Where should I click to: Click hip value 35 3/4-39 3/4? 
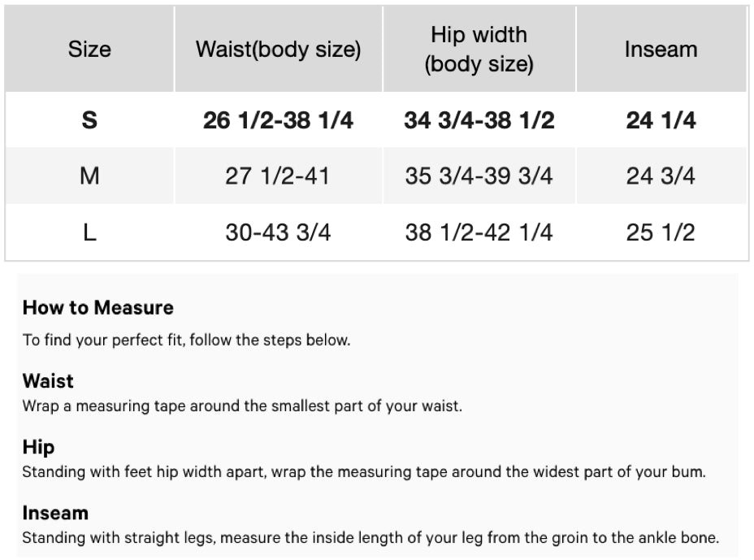[x=479, y=176]
